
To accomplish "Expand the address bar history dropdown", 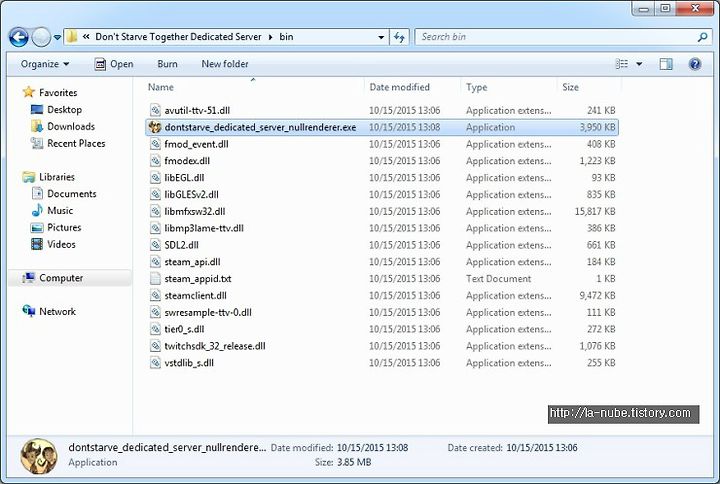I will pyautogui.click(x=381, y=37).
